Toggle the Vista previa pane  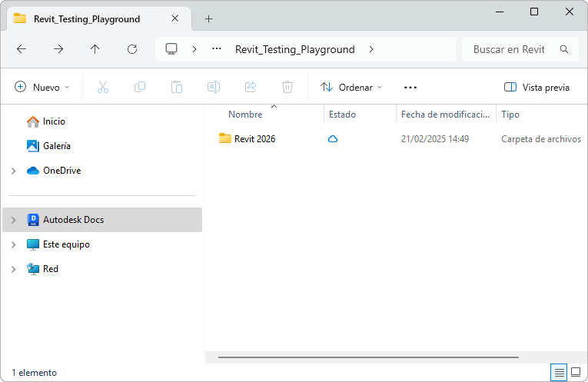(537, 88)
